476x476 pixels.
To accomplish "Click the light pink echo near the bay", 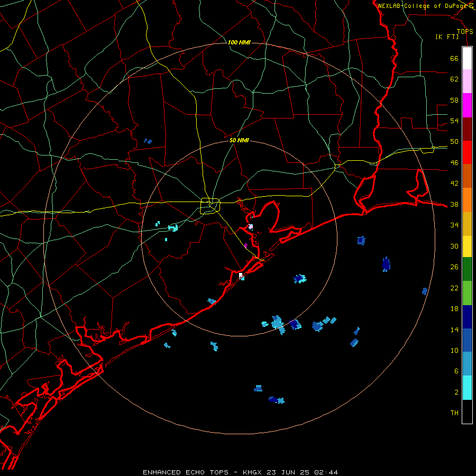I will click(251, 226).
